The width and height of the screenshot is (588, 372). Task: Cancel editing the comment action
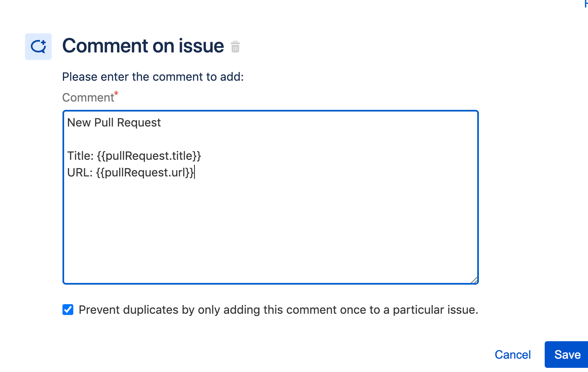click(513, 354)
